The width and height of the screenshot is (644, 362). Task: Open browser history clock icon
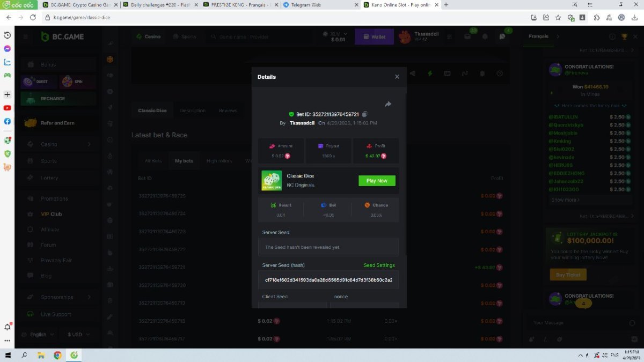(x=8, y=35)
